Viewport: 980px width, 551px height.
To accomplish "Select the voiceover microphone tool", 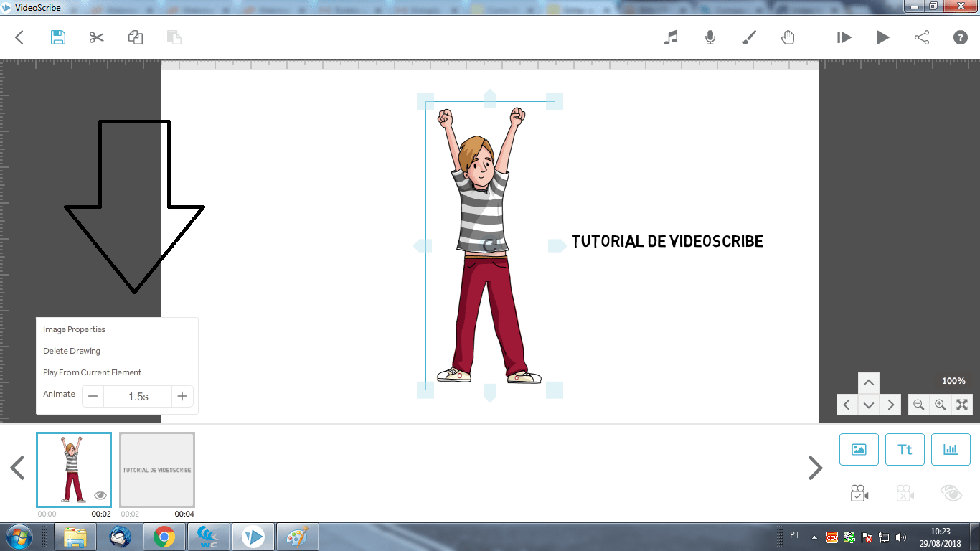I will pos(710,37).
